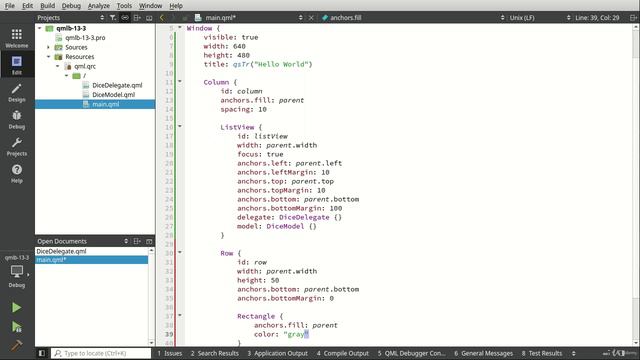
Task: Collapse the / prefix folder
Action: point(67,76)
